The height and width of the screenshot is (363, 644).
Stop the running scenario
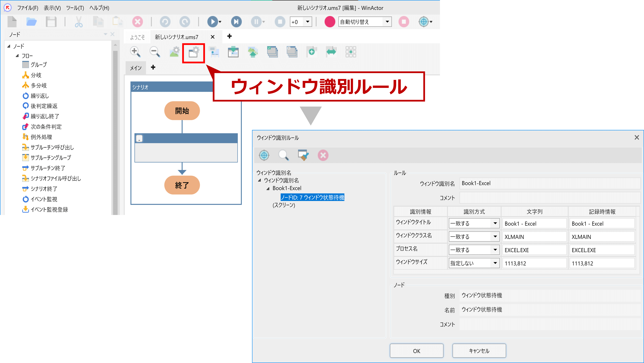pyautogui.click(x=280, y=22)
